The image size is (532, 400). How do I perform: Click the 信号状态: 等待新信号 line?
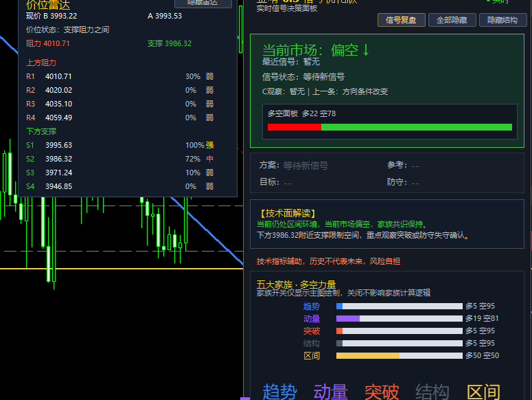303,77
